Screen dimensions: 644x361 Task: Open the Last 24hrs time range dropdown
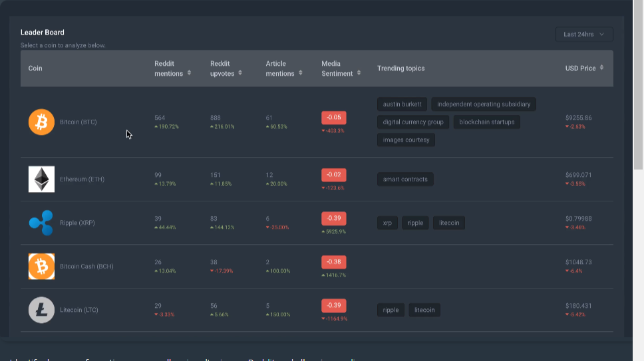coord(584,35)
